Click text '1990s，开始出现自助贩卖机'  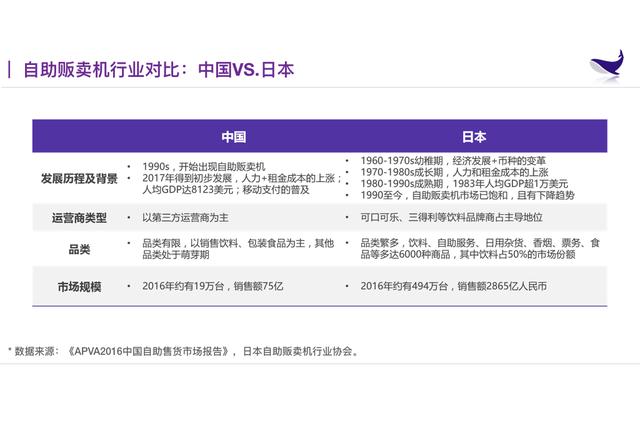pyautogui.click(x=204, y=167)
